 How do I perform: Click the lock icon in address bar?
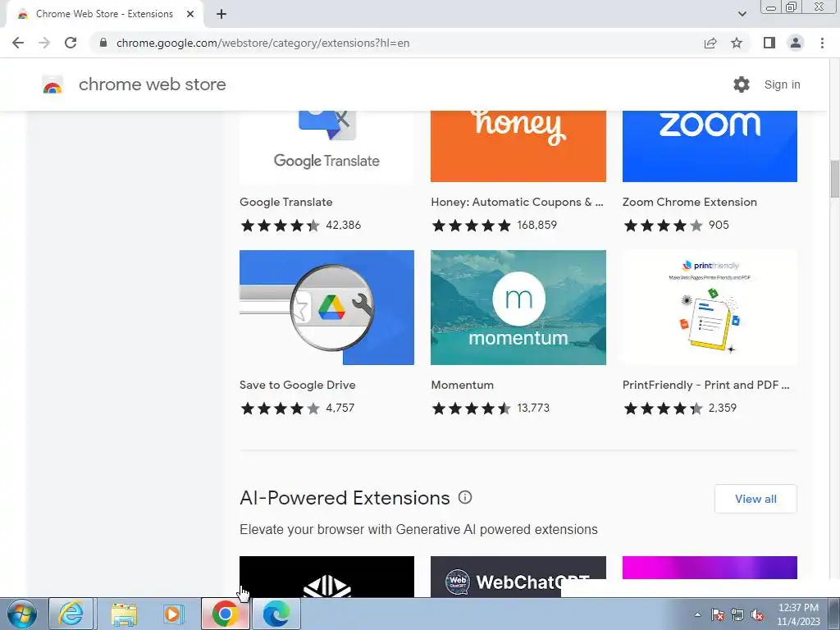click(103, 43)
